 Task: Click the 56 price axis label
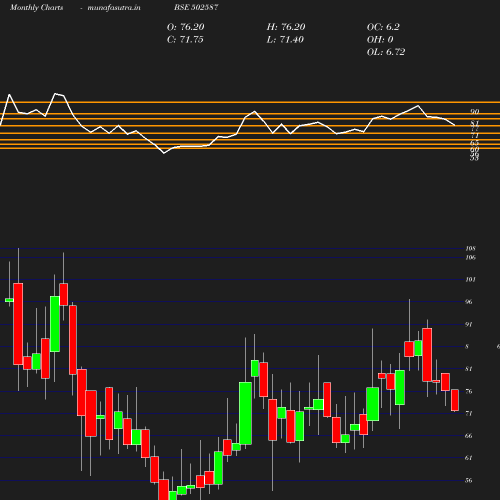coord(469,481)
